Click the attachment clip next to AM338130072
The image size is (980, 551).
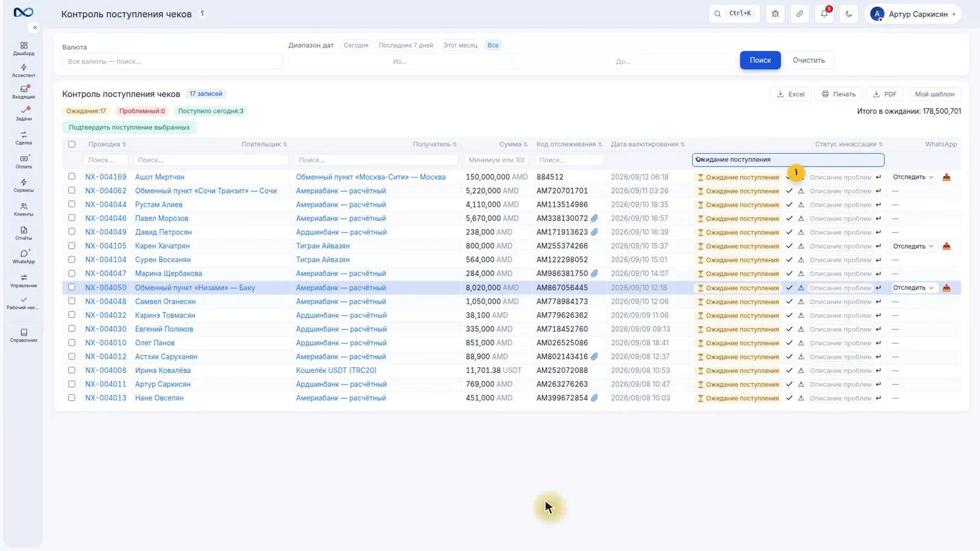(x=594, y=218)
